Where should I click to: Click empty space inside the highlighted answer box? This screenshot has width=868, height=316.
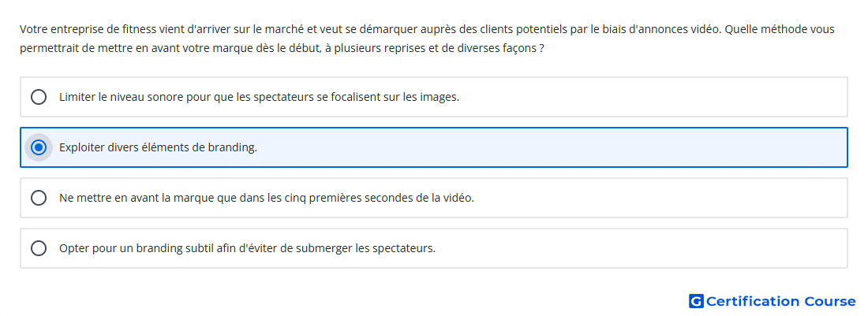pos(554,147)
